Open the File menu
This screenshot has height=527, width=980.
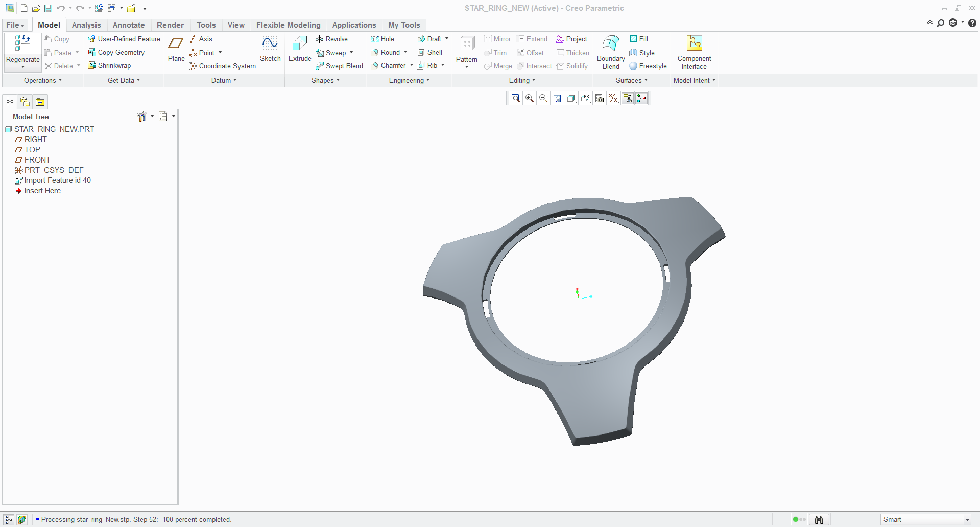(15, 25)
